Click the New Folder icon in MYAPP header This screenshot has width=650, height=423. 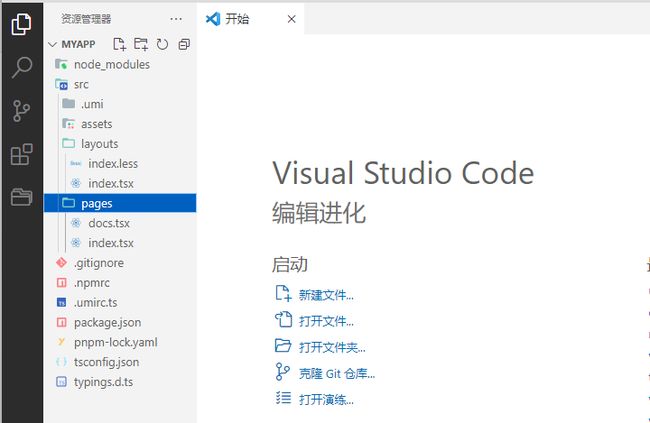[x=141, y=44]
